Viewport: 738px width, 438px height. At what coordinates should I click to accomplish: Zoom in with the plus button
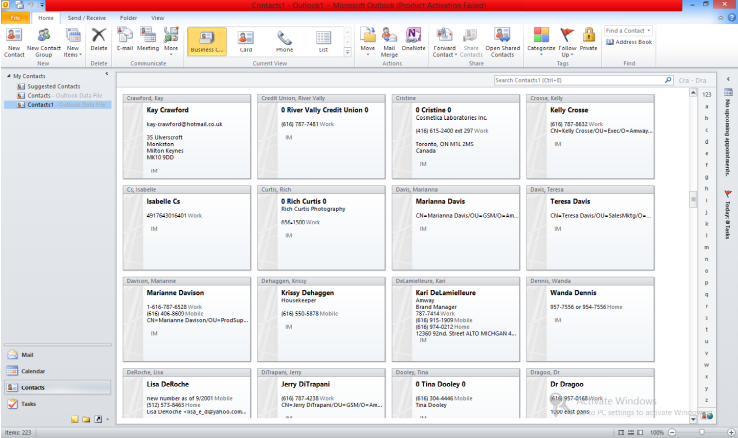click(x=731, y=432)
